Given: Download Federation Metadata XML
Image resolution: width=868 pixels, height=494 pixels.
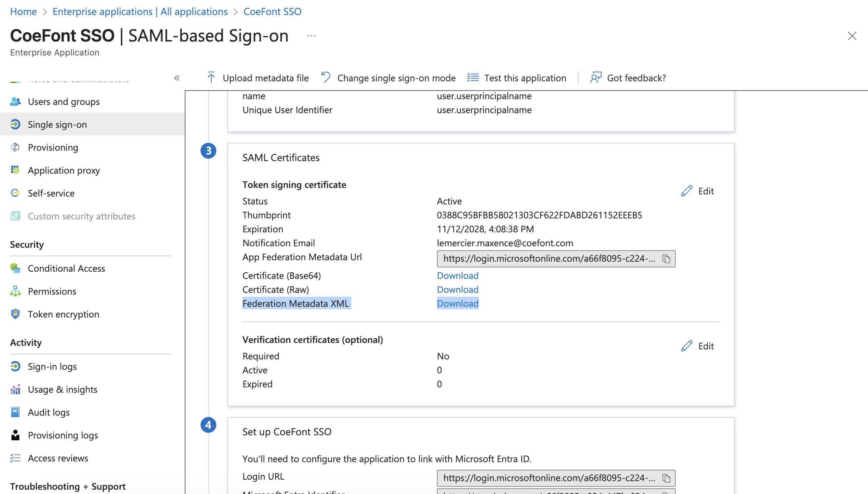Looking at the screenshot, I should click(x=458, y=304).
